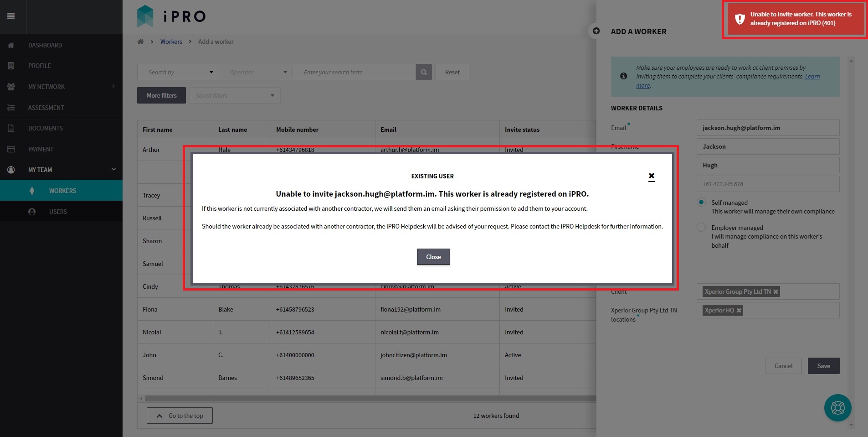Click the Add a Worker panel scrollbar down arrow
The height and width of the screenshot is (437, 868).
pyautogui.click(x=851, y=425)
